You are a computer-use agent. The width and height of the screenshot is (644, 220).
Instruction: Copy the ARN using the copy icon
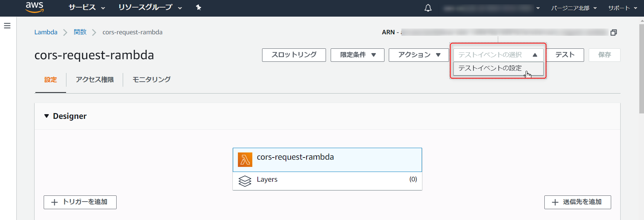pos(613,33)
